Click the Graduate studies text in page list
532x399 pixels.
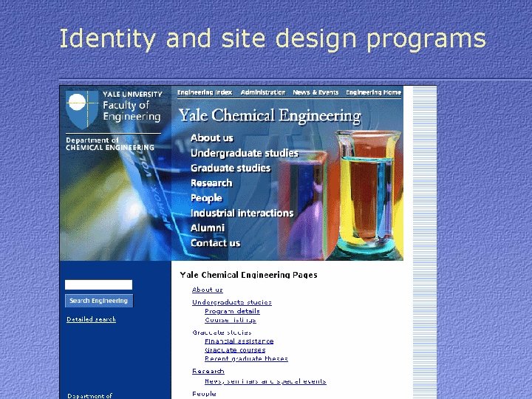(x=222, y=332)
